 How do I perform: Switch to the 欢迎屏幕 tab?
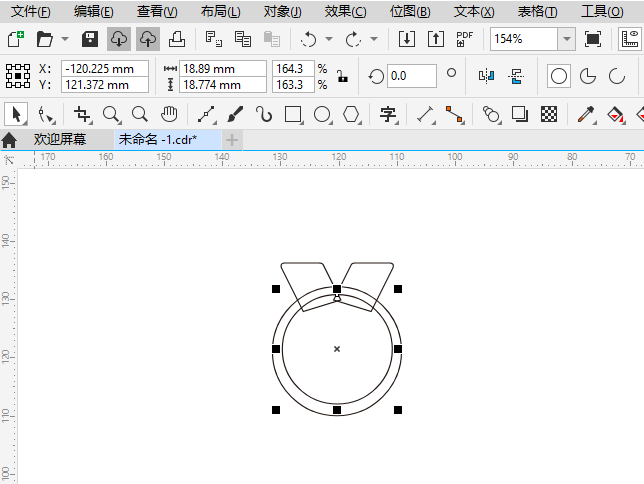60,140
